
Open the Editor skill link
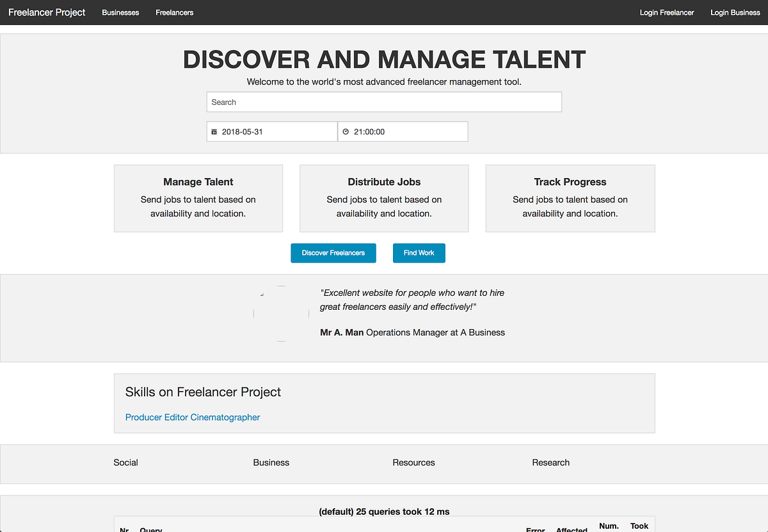pyautogui.click(x=177, y=417)
